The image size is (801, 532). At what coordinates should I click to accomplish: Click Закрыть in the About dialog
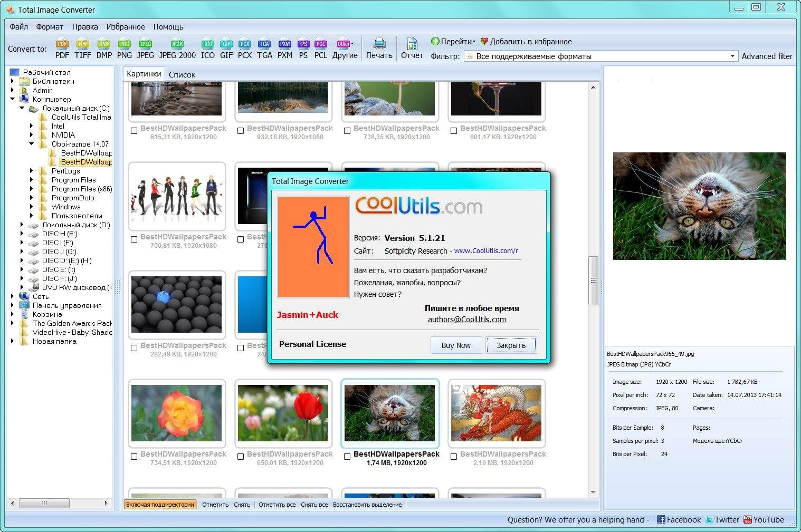coord(511,345)
